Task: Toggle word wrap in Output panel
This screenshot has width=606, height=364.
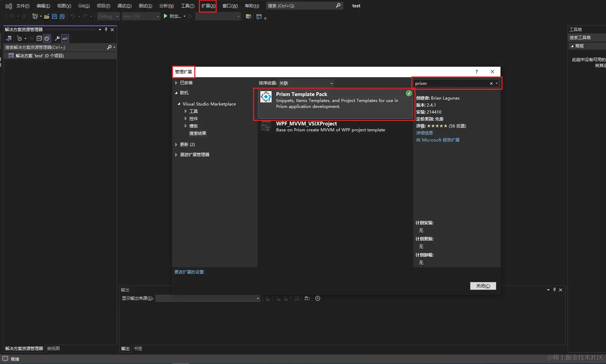Action: point(307,298)
